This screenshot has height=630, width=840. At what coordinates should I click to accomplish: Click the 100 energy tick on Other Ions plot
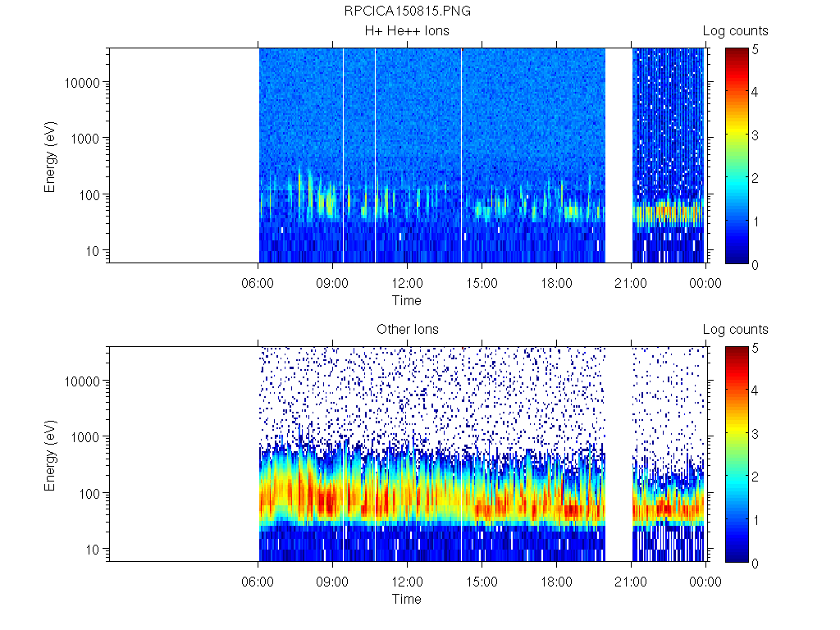coord(89,493)
